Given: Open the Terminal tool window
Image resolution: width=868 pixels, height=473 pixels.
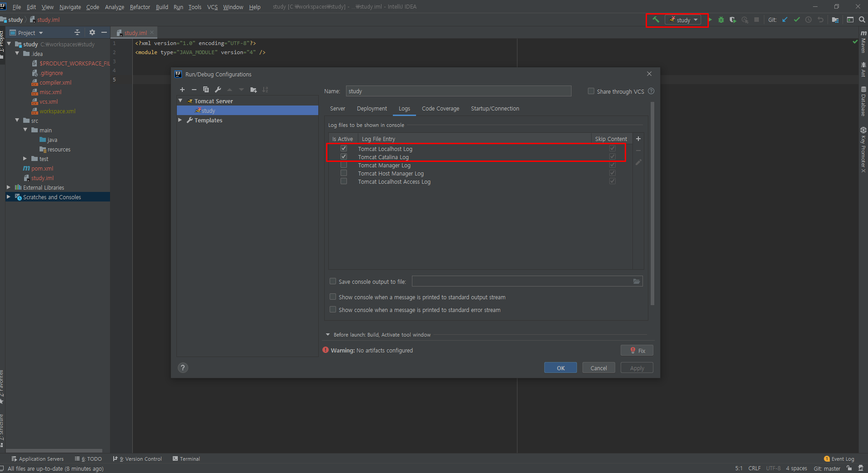Looking at the screenshot, I should [x=186, y=459].
